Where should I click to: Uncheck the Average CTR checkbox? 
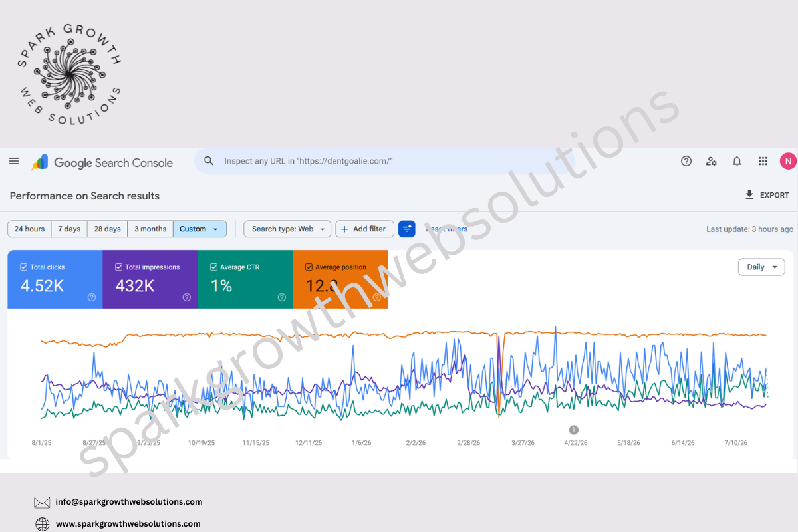click(x=214, y=267)
